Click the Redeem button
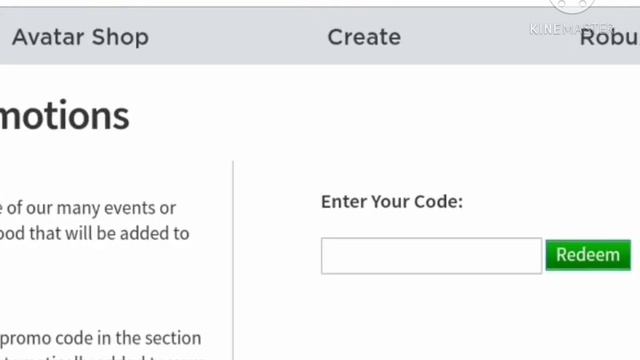The image size is (640, 360). [588, 255]
